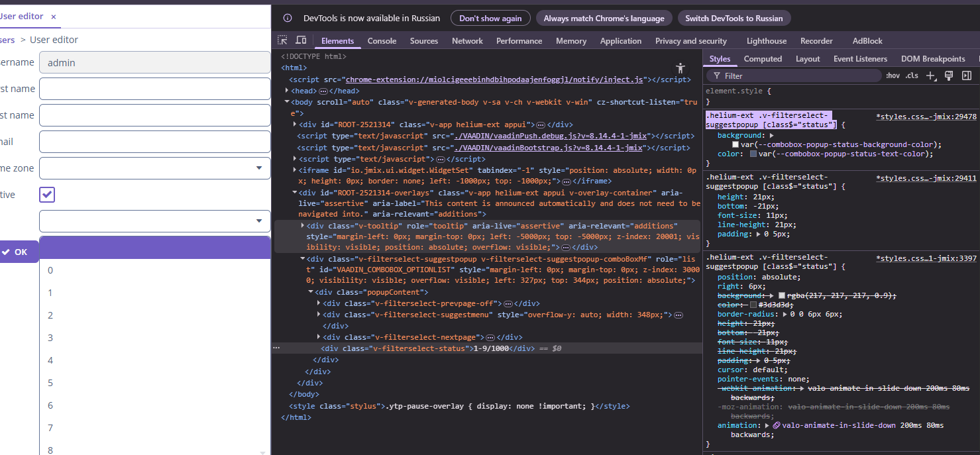Click the OK button
Screen dimensions: 980x455
pos(18,252)
